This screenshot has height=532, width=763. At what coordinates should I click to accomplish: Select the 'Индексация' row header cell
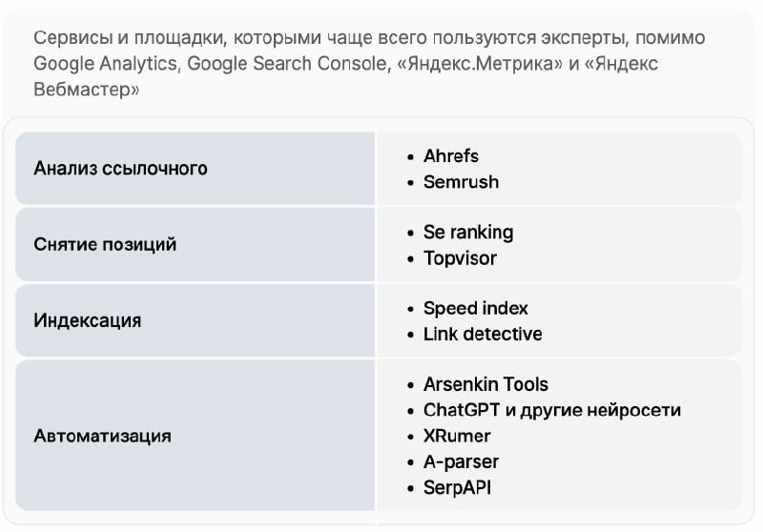[87, 320]
